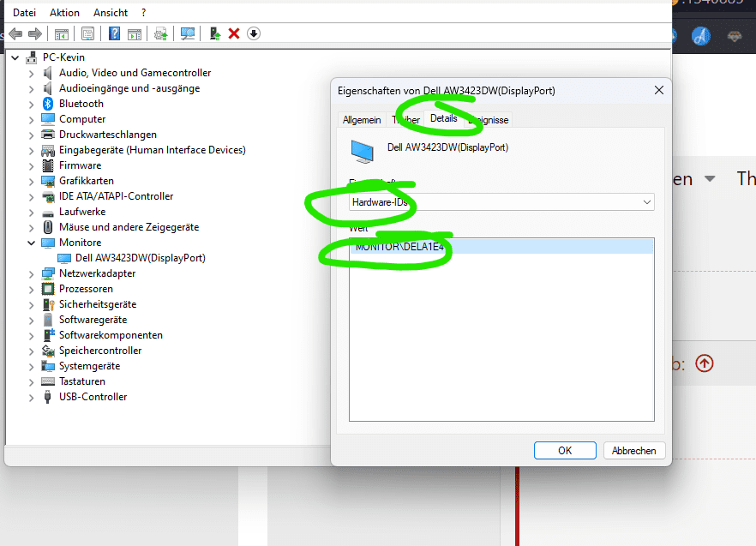Viewport: 756px width, 546px height.
Task: Expand Eingabegeräte (Human Interface Devices)
Action: point(32,151)
